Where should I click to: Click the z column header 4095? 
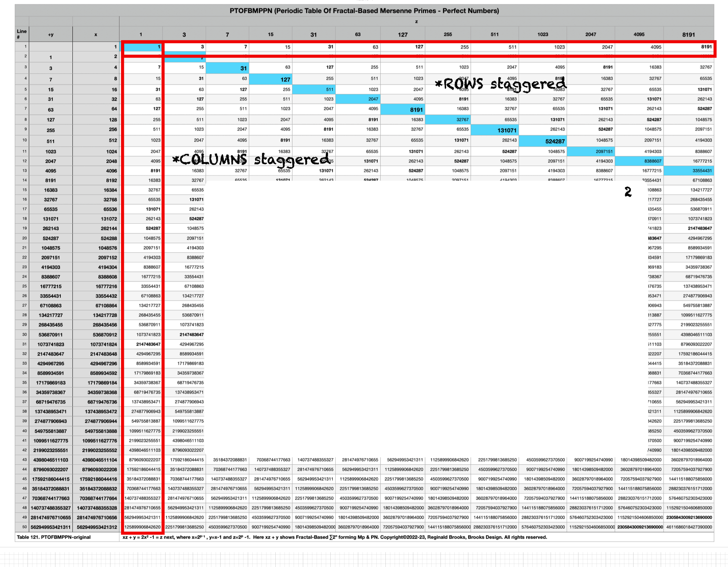(x=639, y=34)
